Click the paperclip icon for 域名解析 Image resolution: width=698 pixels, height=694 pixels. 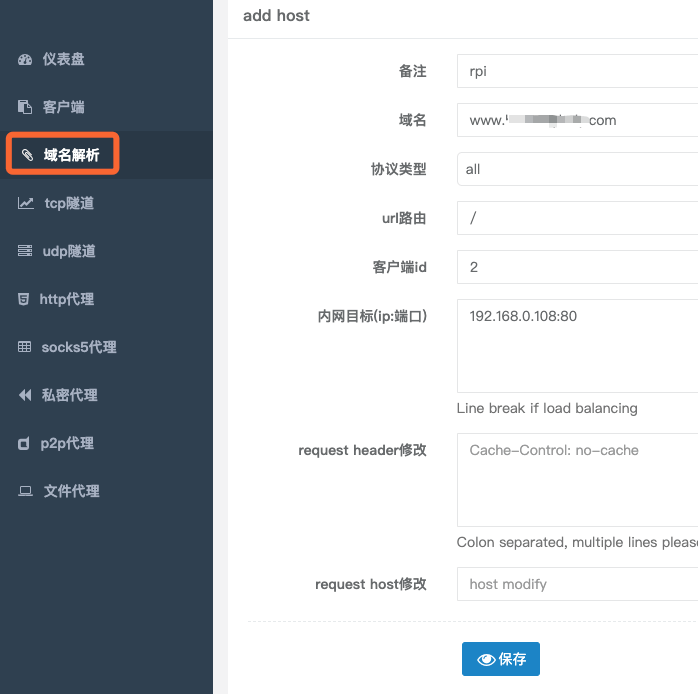pos(27,156)
